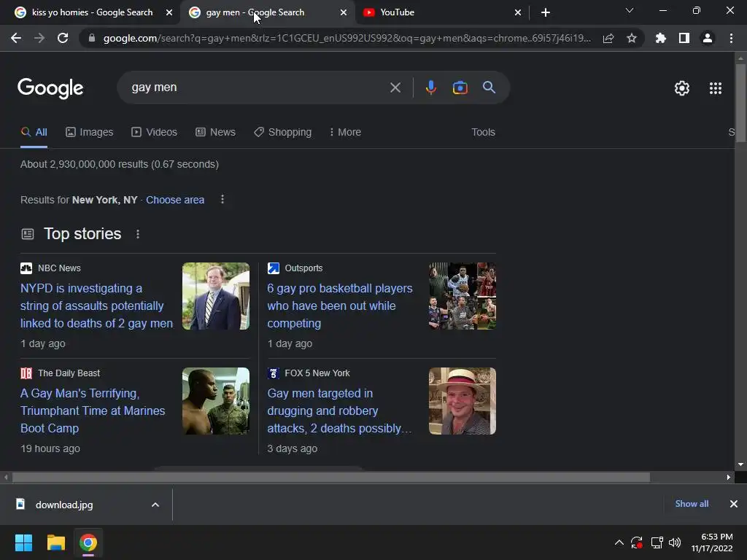
Task: Switch to Images results
Action: [90, 133]
